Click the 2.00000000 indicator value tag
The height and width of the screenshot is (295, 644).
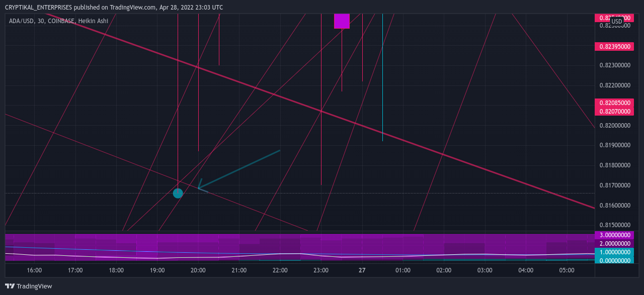click(x=615, y=244)
